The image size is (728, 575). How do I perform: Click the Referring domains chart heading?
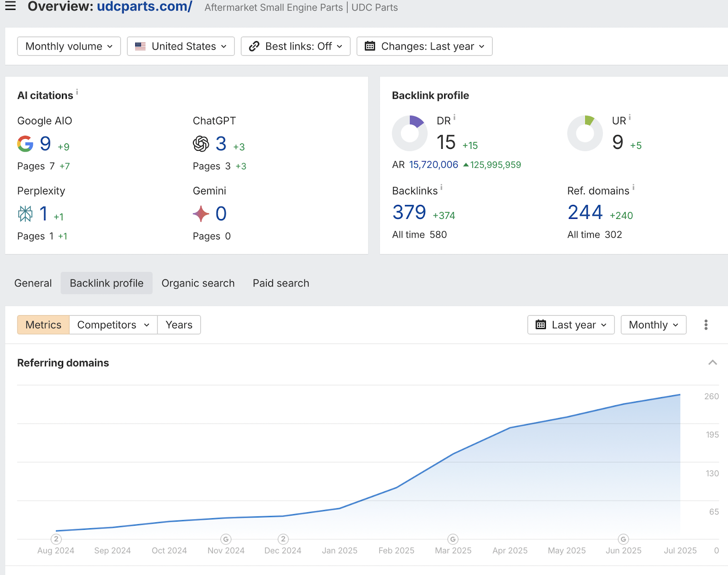coord(63,363)
